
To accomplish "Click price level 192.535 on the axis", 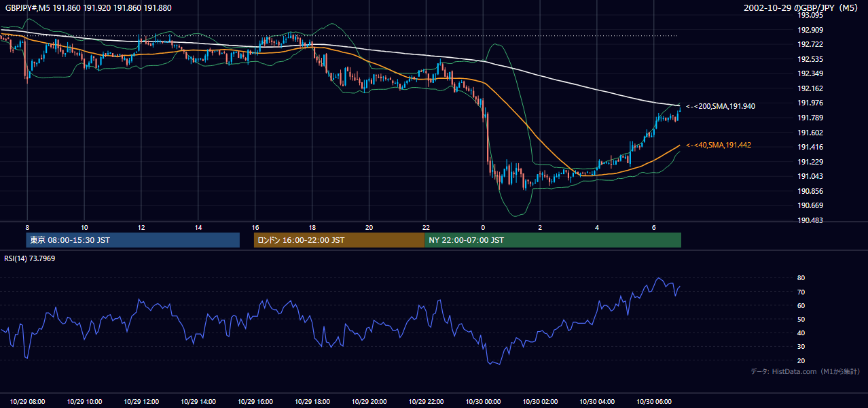I will click(x=810, y=59).
